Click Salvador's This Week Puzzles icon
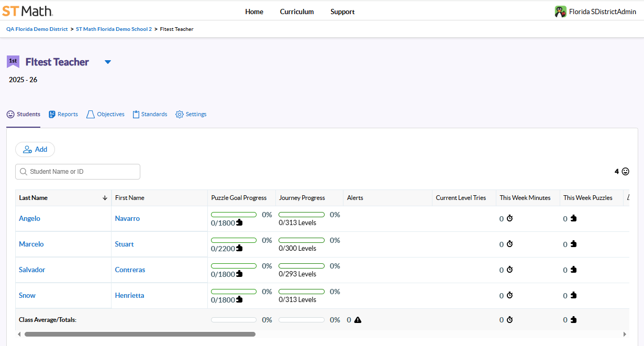 [x=573, y=270]
